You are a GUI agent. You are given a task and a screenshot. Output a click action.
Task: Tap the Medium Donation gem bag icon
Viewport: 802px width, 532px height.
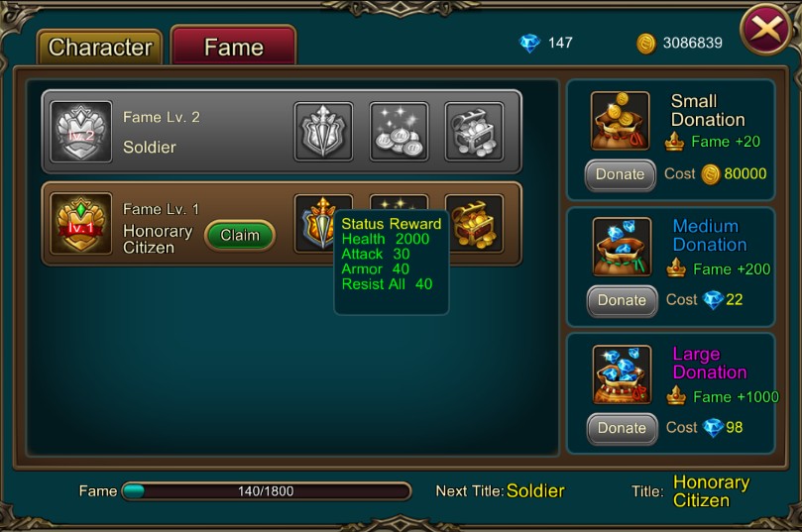(622, 247)
